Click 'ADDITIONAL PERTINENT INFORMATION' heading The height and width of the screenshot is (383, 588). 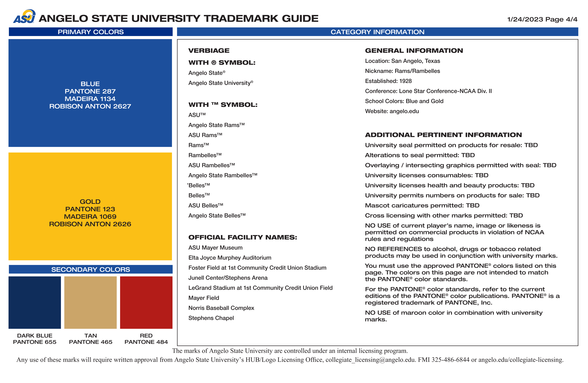[444, 135]
